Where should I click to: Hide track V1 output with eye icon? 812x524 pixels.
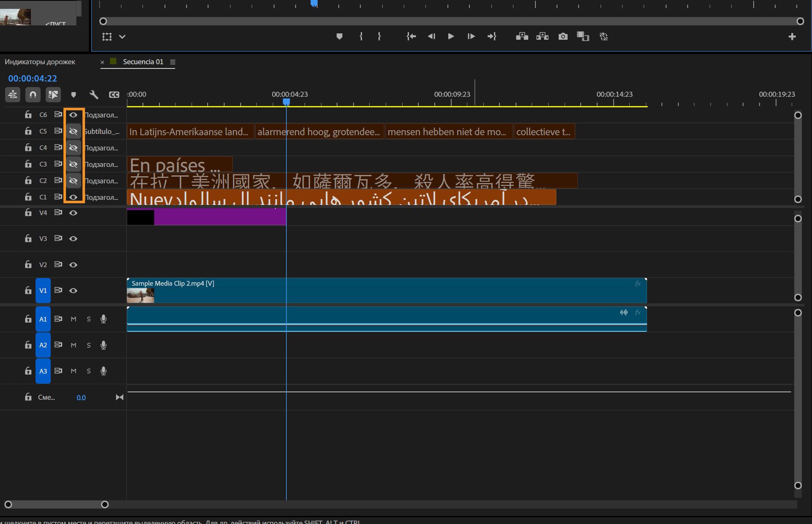[73, 291]
